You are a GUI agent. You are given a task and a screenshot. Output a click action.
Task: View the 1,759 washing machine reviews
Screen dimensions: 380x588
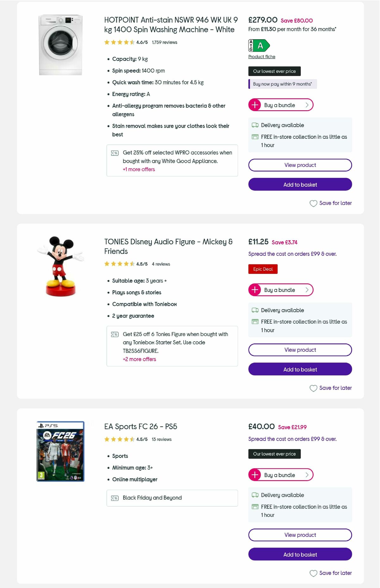coord(164,42)
